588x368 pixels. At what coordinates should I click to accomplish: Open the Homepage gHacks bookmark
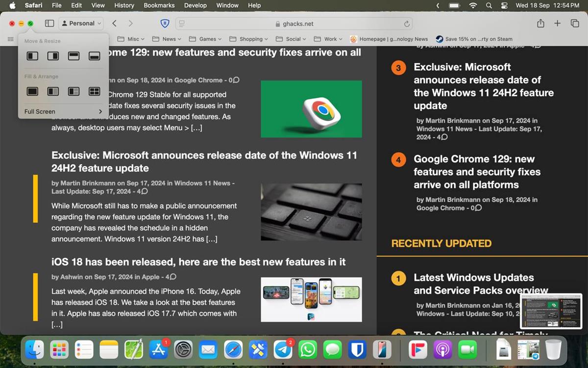click(389, 39)
